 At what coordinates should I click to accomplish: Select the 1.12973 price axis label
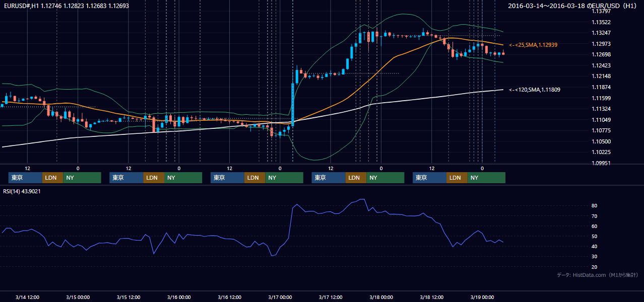click(601, 44)
